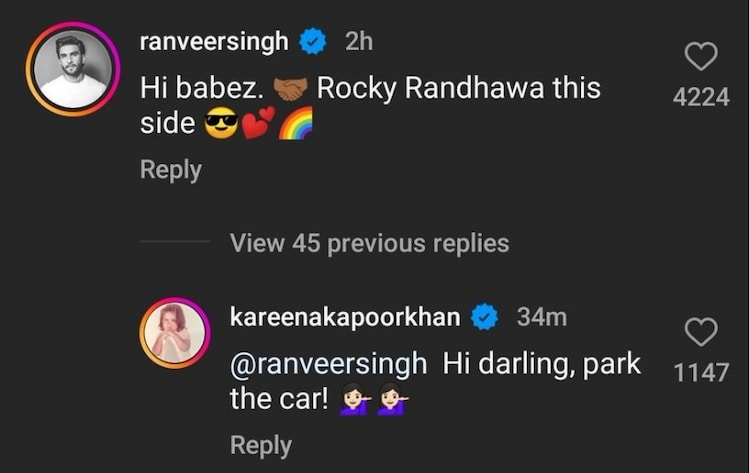
Task: View the 1147 likes count
Action: [x=700, y=373]
